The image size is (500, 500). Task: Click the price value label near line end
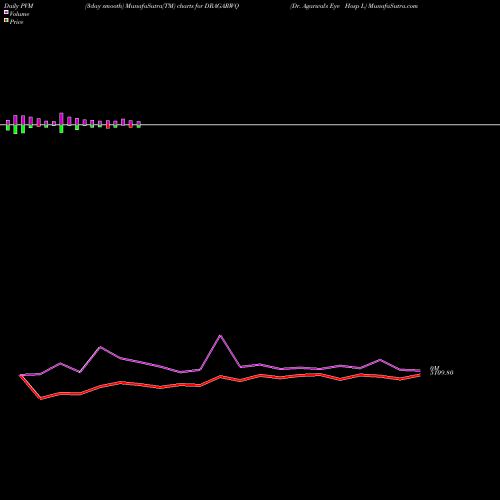click(441, 373)
